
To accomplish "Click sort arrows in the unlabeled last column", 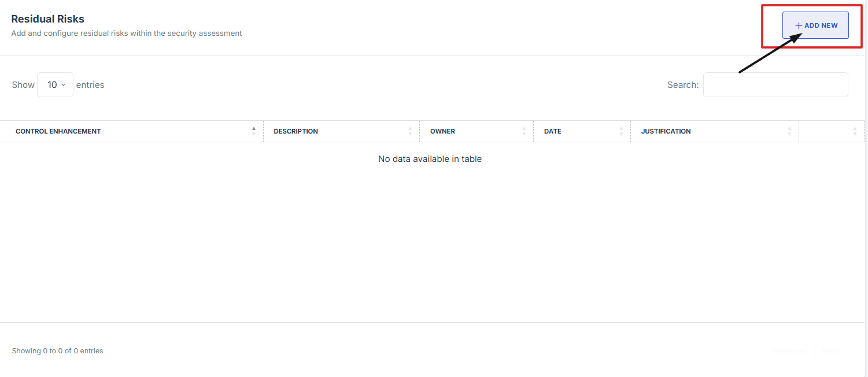I will point(855,131).
